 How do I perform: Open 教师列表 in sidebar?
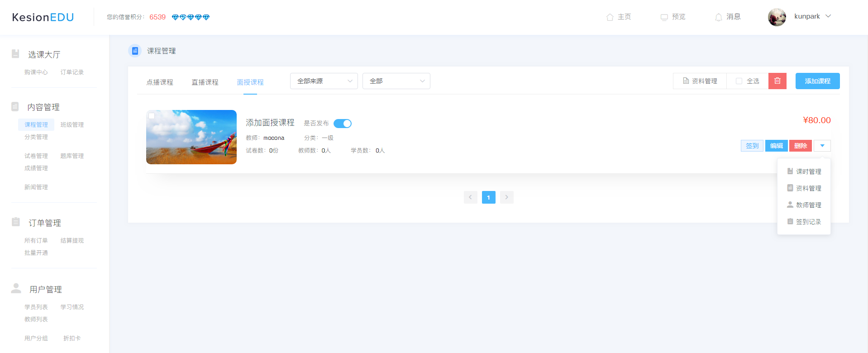pyautogui.click(x=36, y=319)
